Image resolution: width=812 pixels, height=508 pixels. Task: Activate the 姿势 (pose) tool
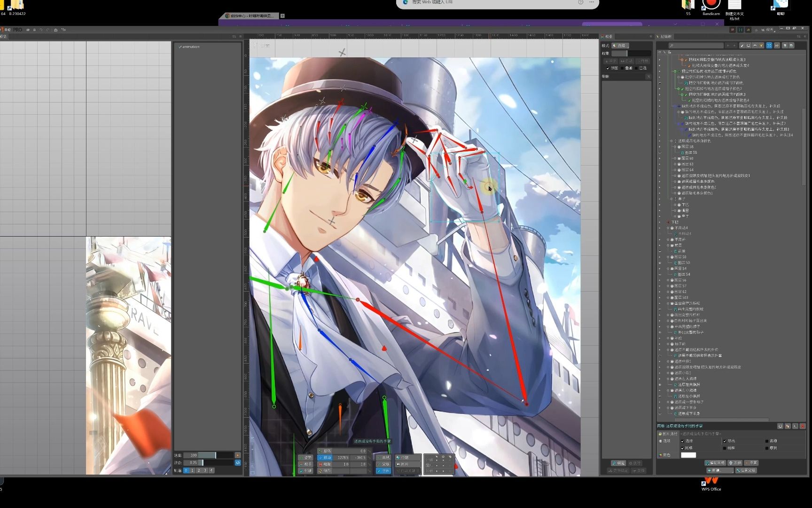[305, 458]
